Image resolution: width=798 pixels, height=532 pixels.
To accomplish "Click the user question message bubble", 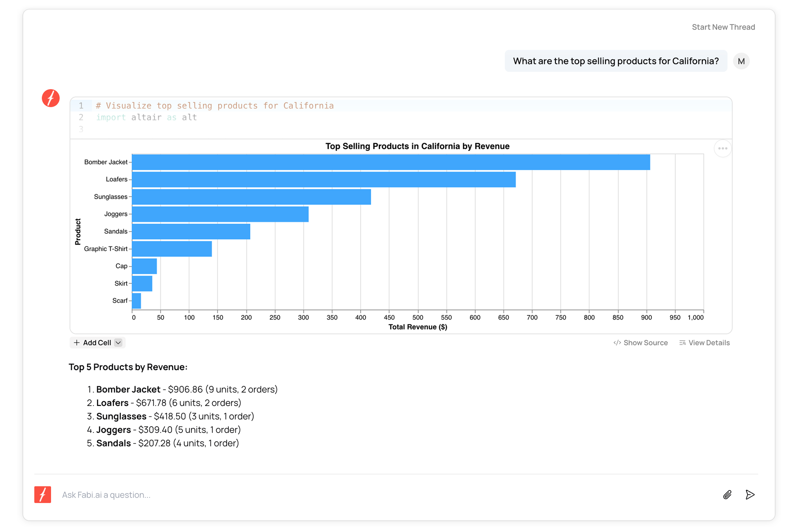I will point(615,61).
